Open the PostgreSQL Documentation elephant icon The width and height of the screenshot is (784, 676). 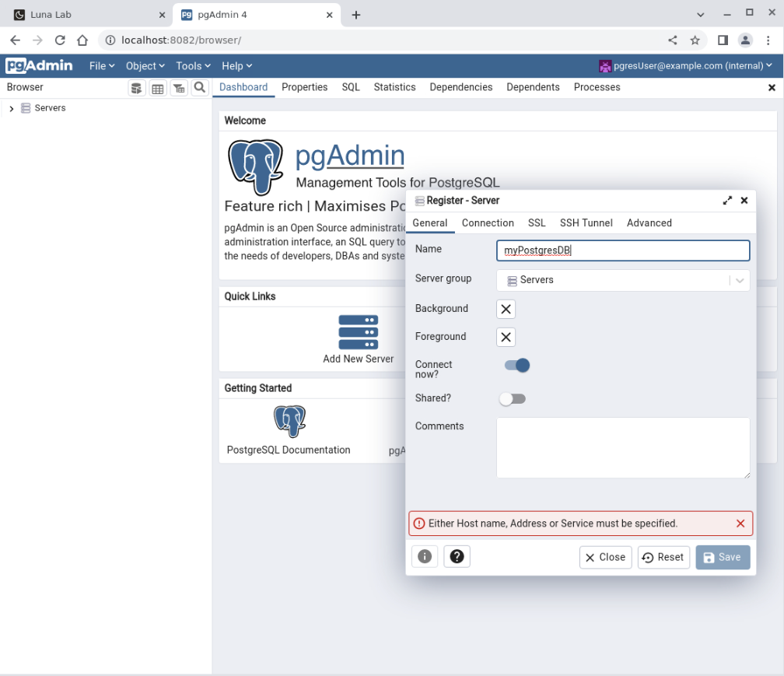tap(289, 422)
